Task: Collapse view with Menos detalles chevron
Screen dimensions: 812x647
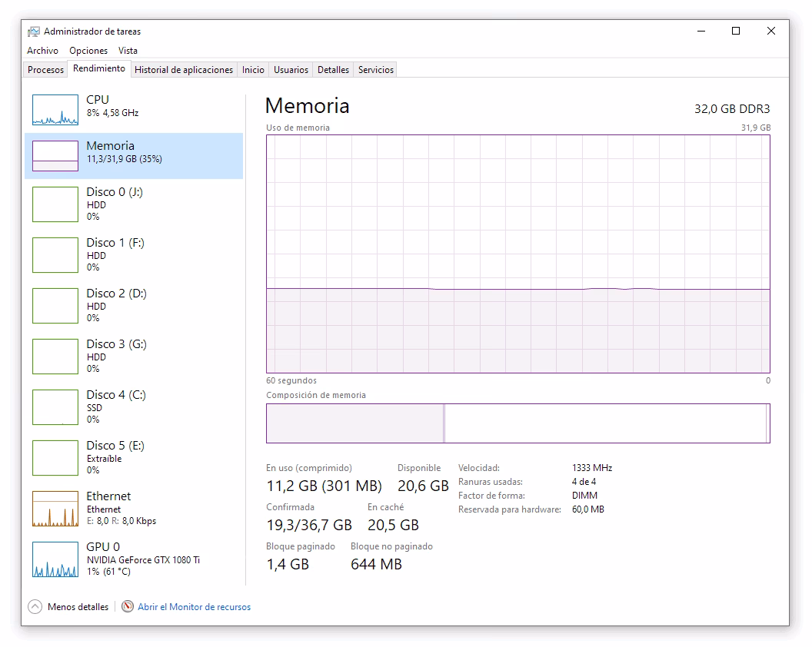Action: [x=35, y=606]
